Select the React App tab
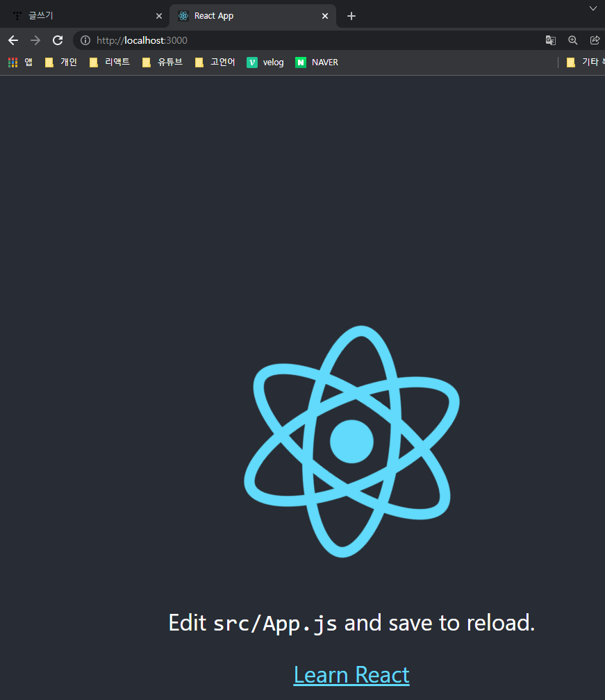 (253, 16)
